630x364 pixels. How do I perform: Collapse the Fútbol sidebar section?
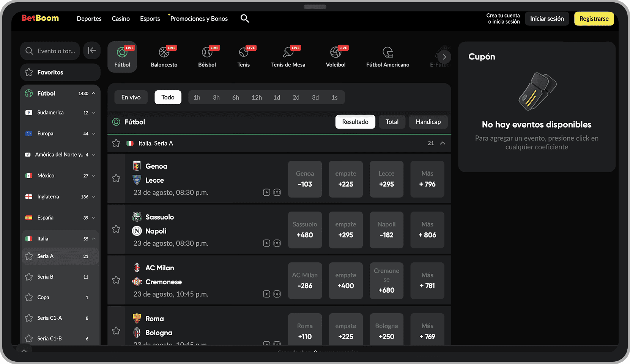point(94,93)
